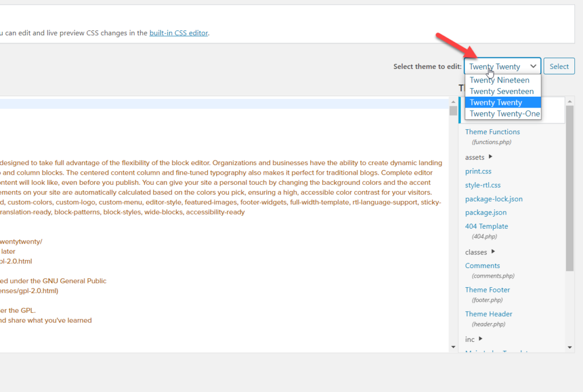This screenshot has height=392, width=583.
Task: Open Comments template file
Action: coord(482,265)
